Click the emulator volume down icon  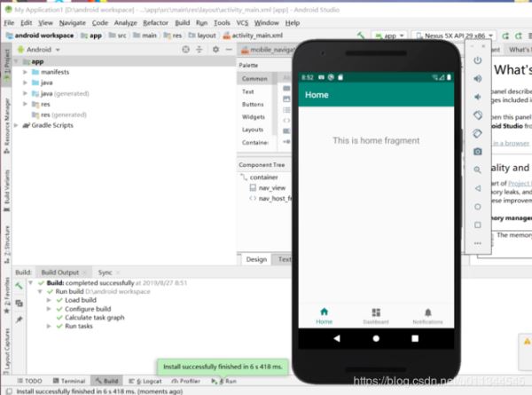(x=478, y=97)
